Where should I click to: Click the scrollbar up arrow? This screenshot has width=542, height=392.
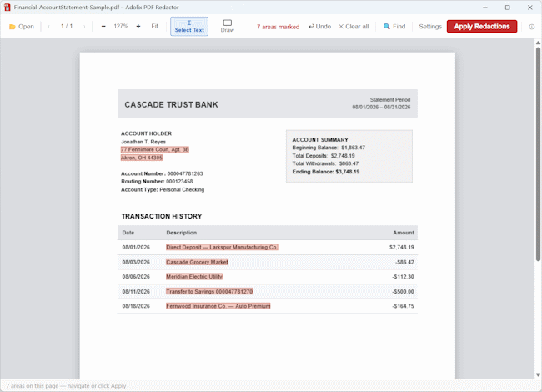[538, 43]
